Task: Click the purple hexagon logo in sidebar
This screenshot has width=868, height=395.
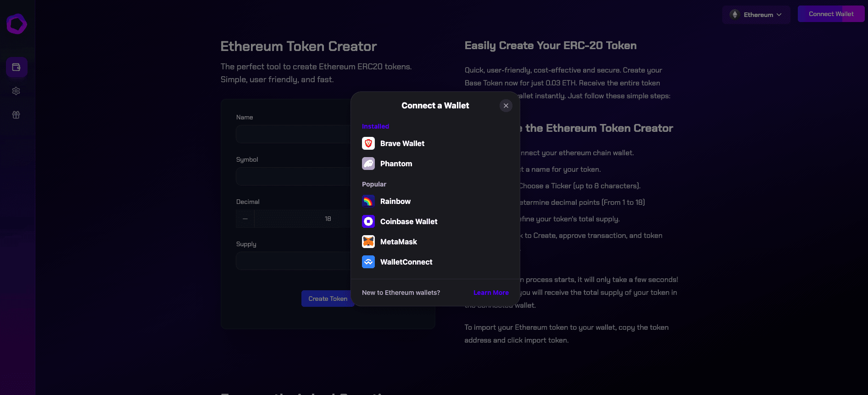Action: tap(17, 24)
